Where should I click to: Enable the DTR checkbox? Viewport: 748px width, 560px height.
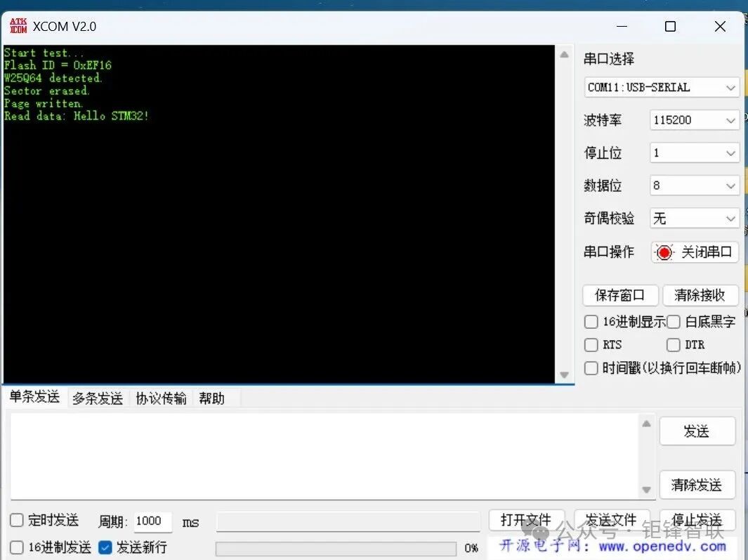[673, 345]
